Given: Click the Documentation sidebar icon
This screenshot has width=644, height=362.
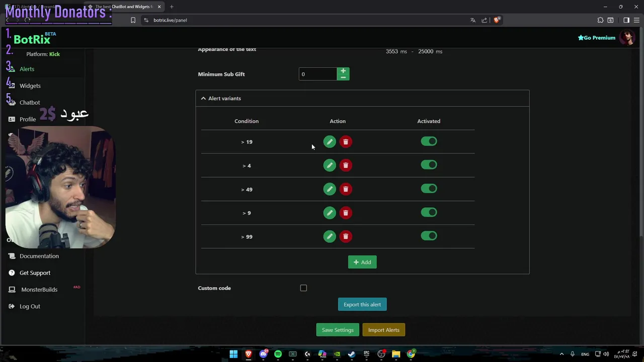Looking at the screenshot, I should (x=12, y=256).
